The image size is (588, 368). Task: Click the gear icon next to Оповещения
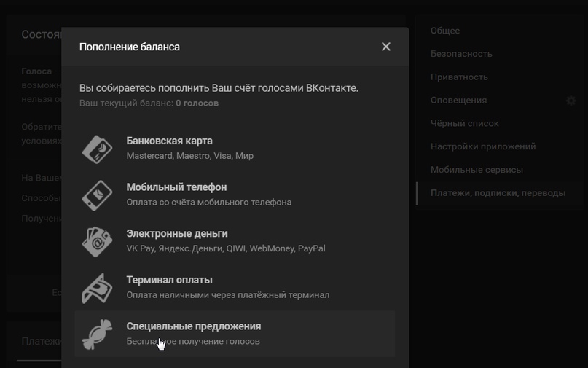571,101
